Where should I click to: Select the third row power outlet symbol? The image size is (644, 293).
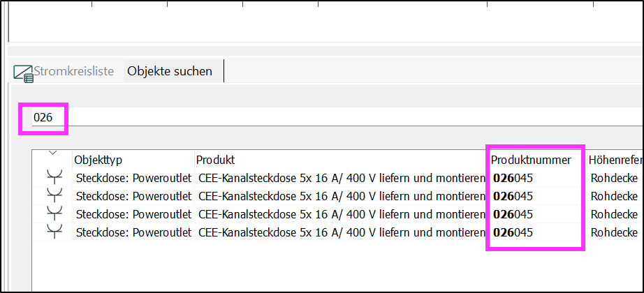54,215
